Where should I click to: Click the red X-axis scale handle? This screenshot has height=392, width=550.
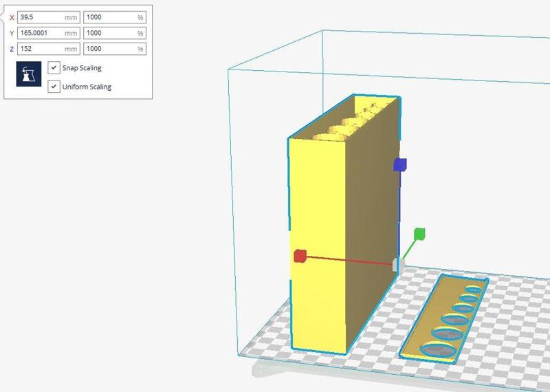300,256
